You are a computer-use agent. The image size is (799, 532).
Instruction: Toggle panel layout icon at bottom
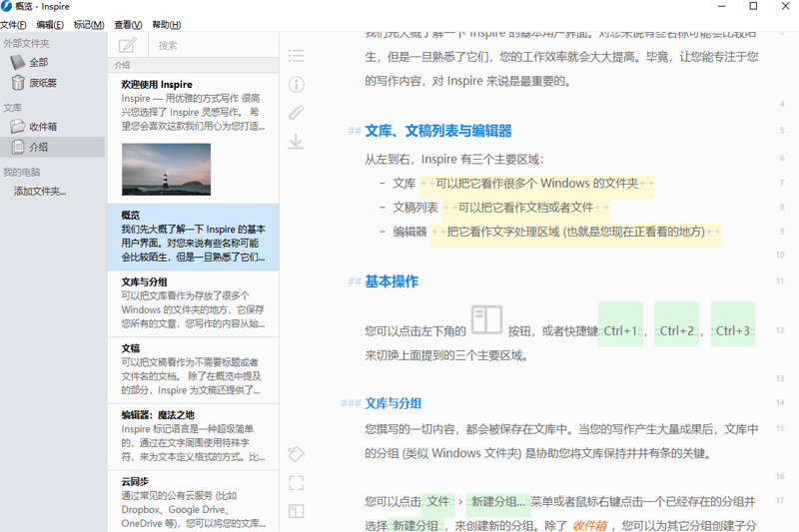pyautogui.click(x=296, y=511)
